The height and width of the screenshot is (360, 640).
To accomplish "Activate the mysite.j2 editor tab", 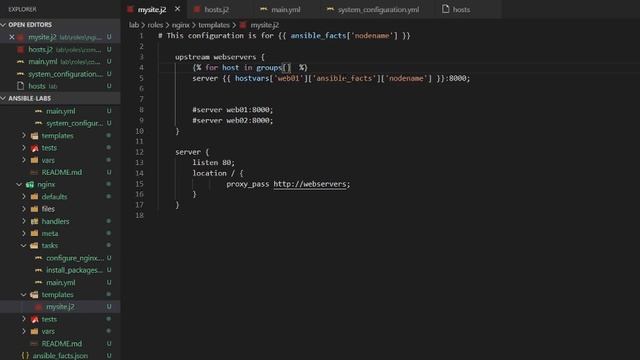I will tap(152, 9).
